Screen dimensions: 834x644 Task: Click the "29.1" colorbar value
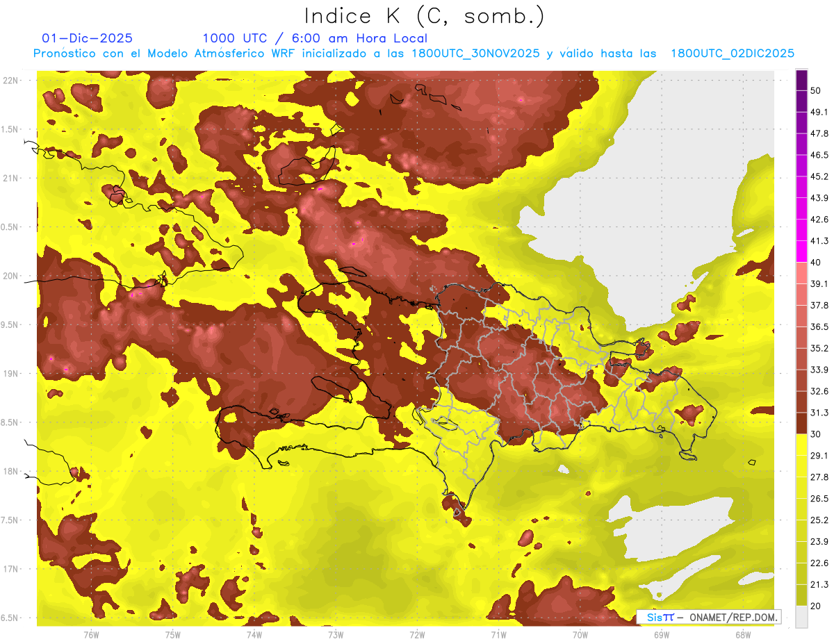point(819,456)
